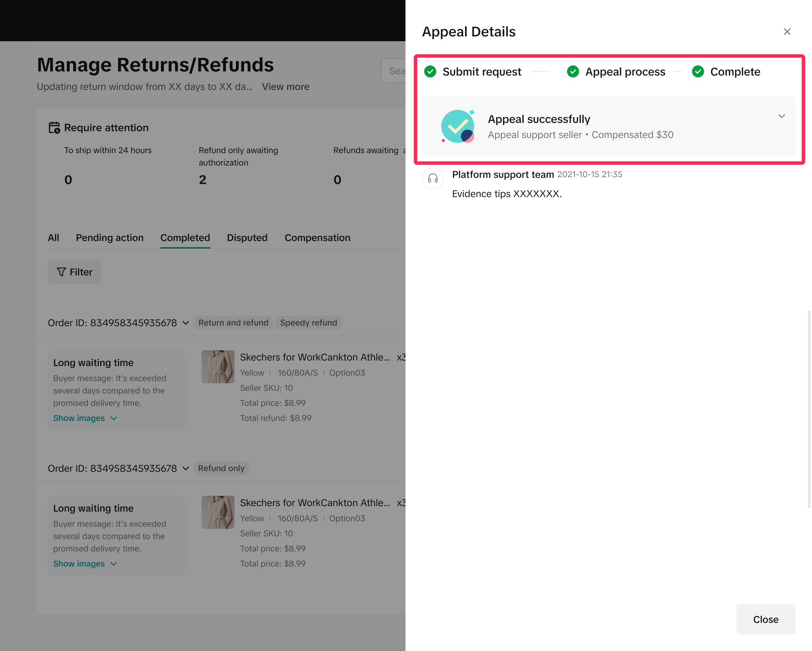
Task: Select the Compensation tab
Action: (x=317, y=238)
